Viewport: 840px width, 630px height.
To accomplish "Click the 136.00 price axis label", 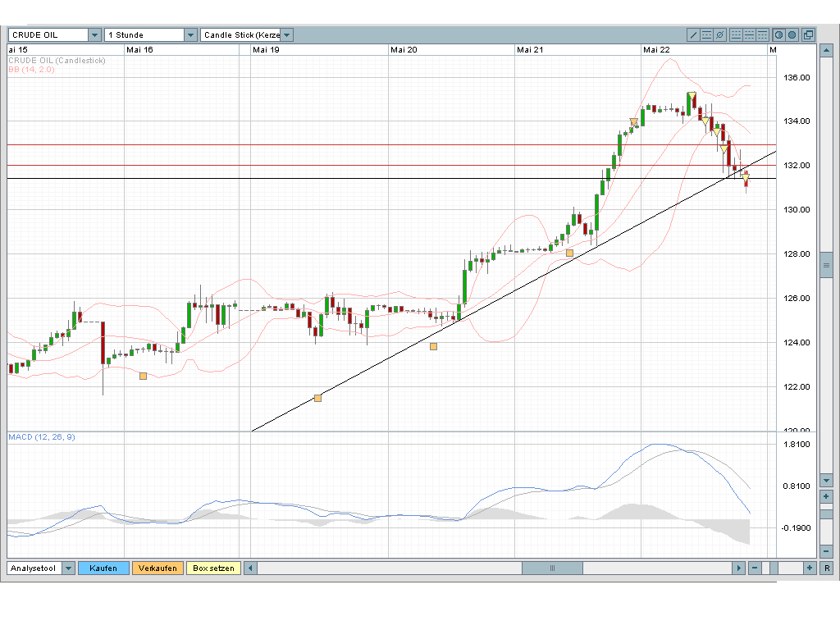I will 797,78.
